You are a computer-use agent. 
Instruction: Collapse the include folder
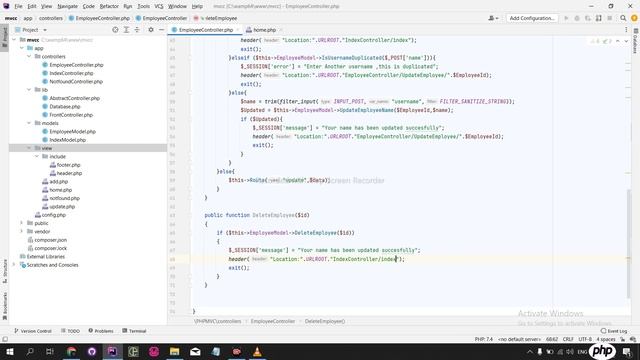click(x=37, y=156)
